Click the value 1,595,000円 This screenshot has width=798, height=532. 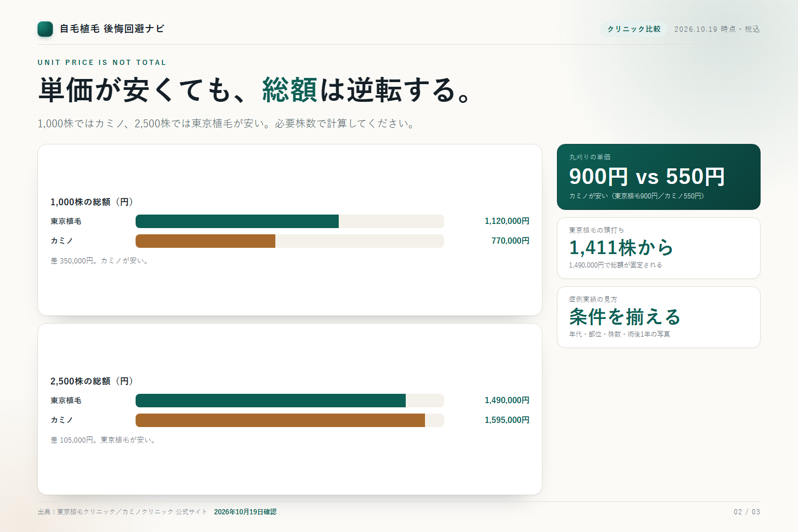[x=507, y=420]
